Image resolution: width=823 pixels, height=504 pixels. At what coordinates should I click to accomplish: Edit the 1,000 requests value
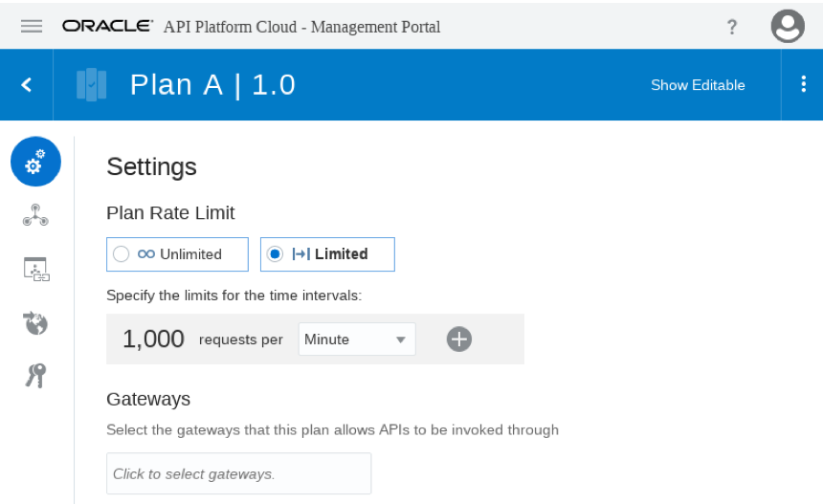coord(153,339)
